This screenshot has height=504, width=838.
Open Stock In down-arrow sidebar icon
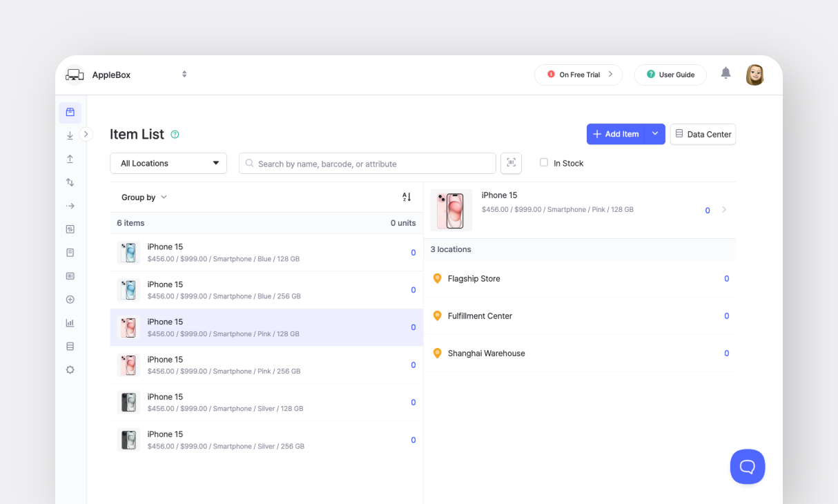click(x=70, y=136)
